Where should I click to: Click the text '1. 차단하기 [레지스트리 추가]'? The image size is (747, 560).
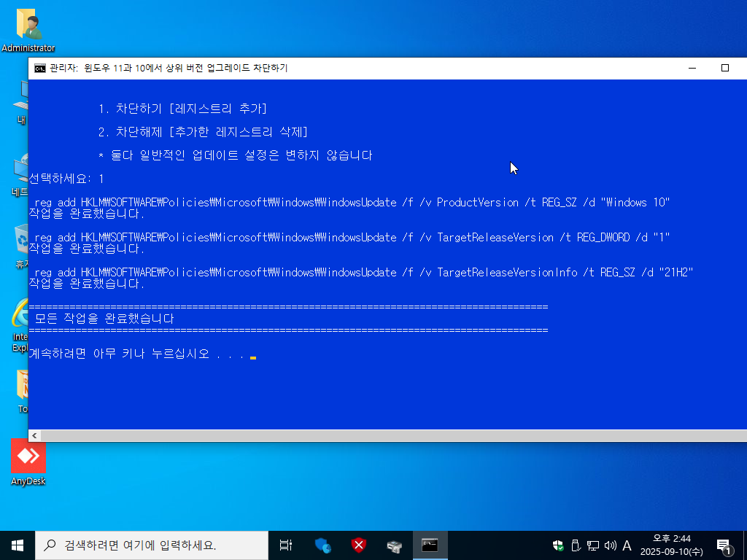182,109
